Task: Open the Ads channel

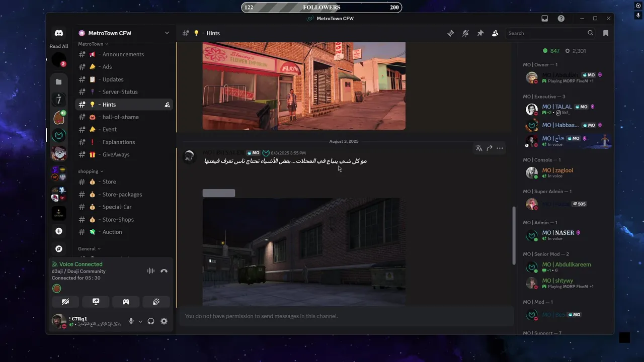Action: 124,67
